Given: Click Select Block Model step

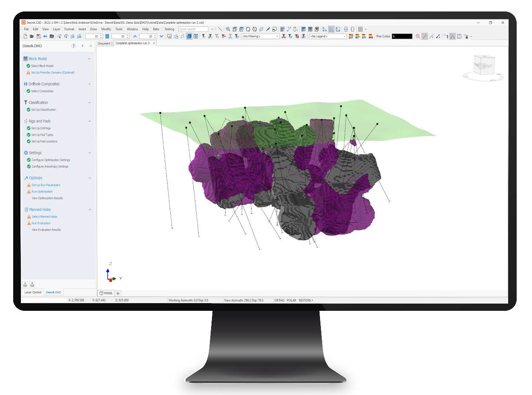Looking at the screenshot, I should [42, 66].
